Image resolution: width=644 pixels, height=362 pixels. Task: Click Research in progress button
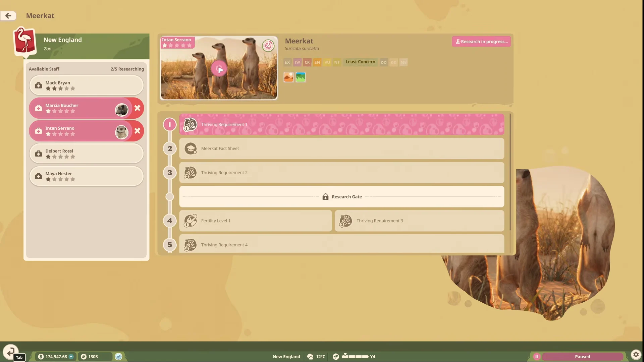(481, 42)
